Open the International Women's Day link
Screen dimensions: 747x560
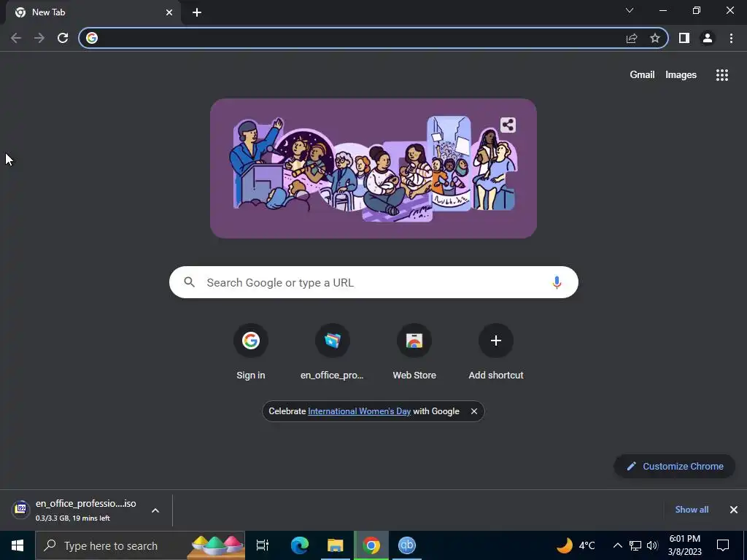coord(359,411)
